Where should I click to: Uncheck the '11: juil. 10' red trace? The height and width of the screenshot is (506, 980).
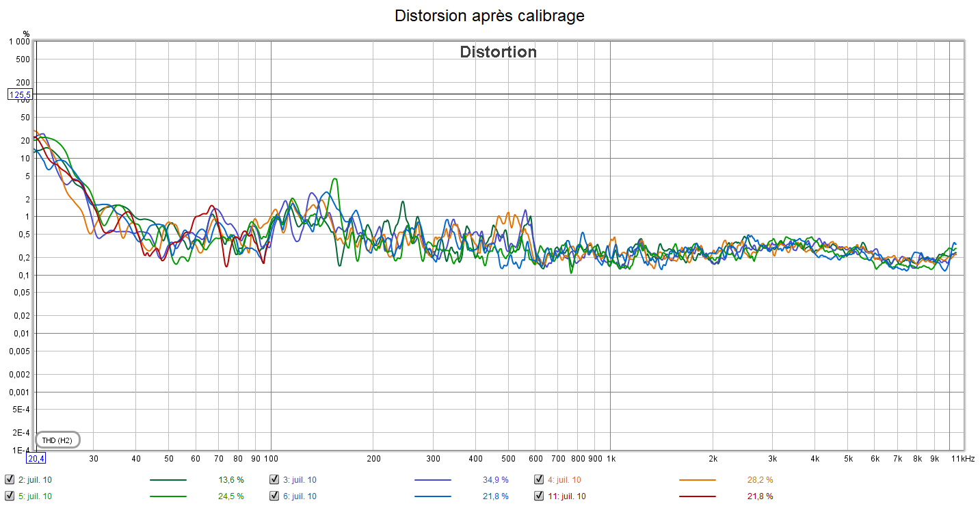coord(539,496)
